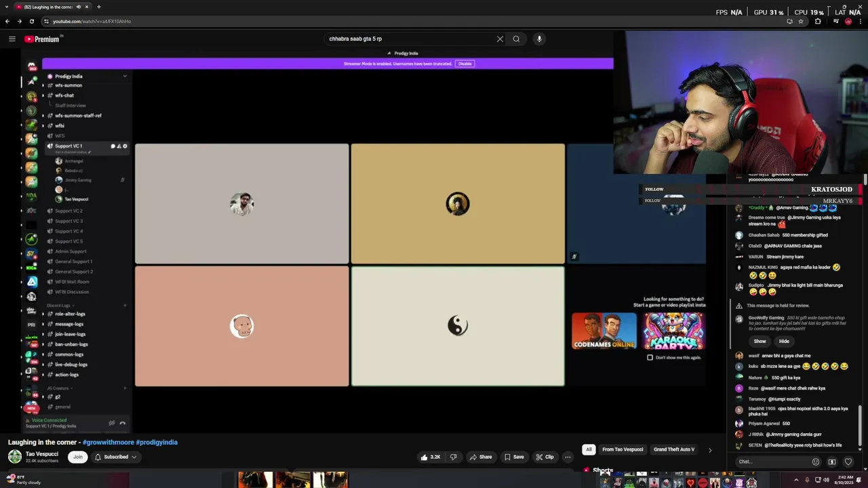Click the browser address bar URL
The height and width of the screenshot is (488, 868).
click(x=92, y=21)
